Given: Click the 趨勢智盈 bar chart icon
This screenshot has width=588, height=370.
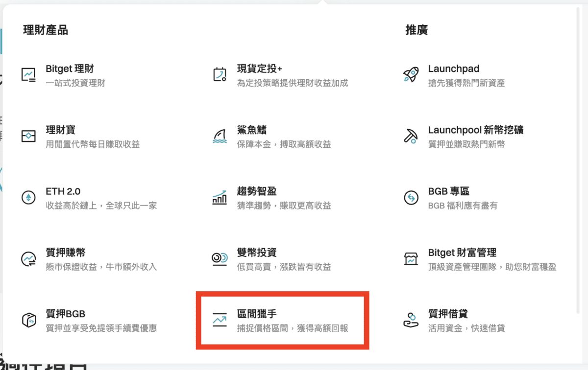Looking at the screenshot, I should pyautogui.click(x=220, y=197).
